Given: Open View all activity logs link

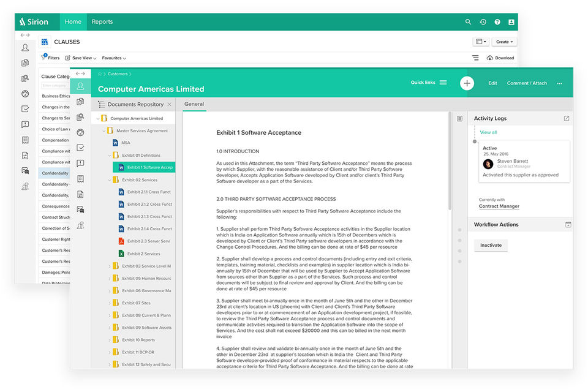Looking at the screenshot, I should click(488, 132).
